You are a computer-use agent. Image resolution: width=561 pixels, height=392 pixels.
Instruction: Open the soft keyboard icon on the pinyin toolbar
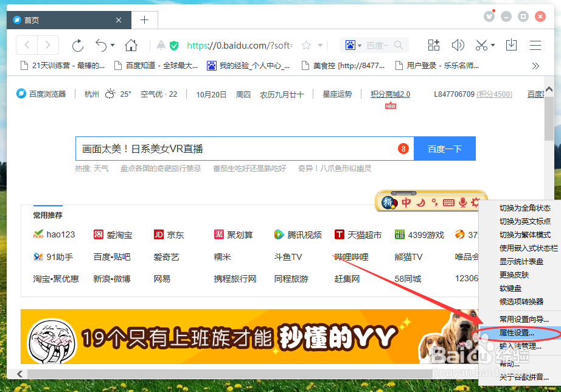point(448,203)
